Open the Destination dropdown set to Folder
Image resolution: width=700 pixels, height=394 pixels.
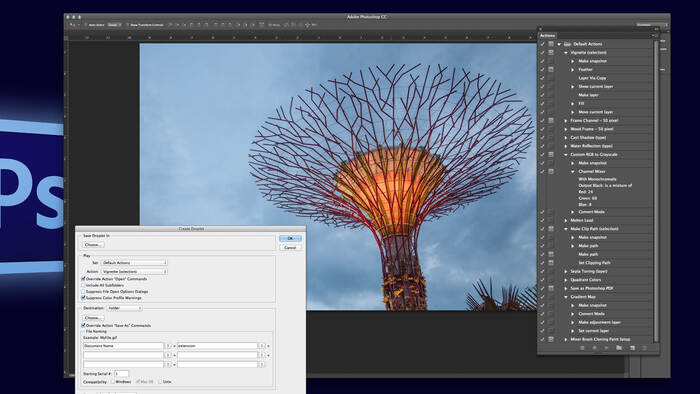point(125,308)
